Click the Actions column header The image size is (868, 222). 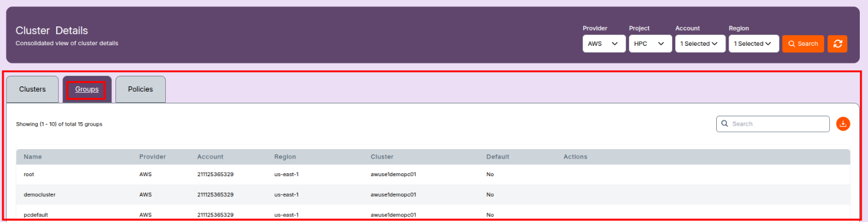pos(576,157)
